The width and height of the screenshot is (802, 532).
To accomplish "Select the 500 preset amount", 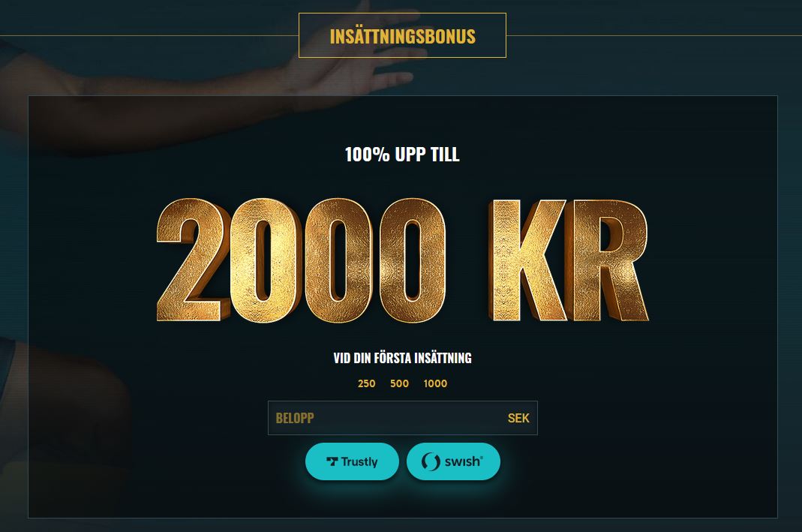I will pyautogui.click(x=399, y=383).
